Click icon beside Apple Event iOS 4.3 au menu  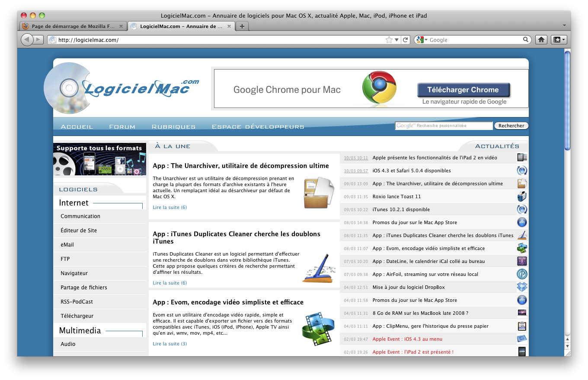(522, 339)
